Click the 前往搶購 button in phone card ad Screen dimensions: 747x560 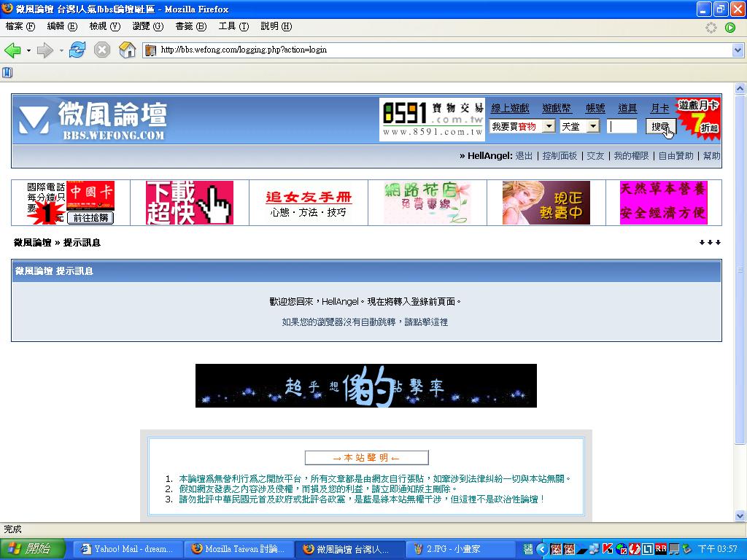[91, 217]
